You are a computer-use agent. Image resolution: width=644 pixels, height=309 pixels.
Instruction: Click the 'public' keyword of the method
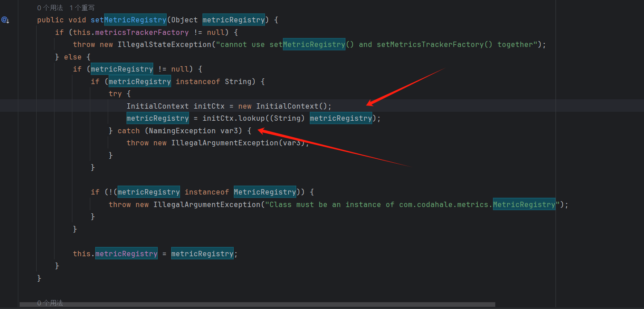[51, 20]
